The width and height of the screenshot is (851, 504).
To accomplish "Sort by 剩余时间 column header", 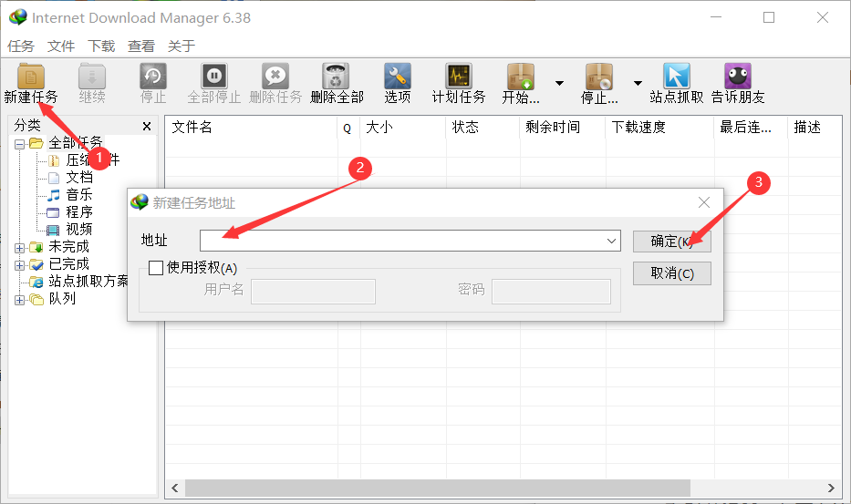I will (x=562, y=128).
